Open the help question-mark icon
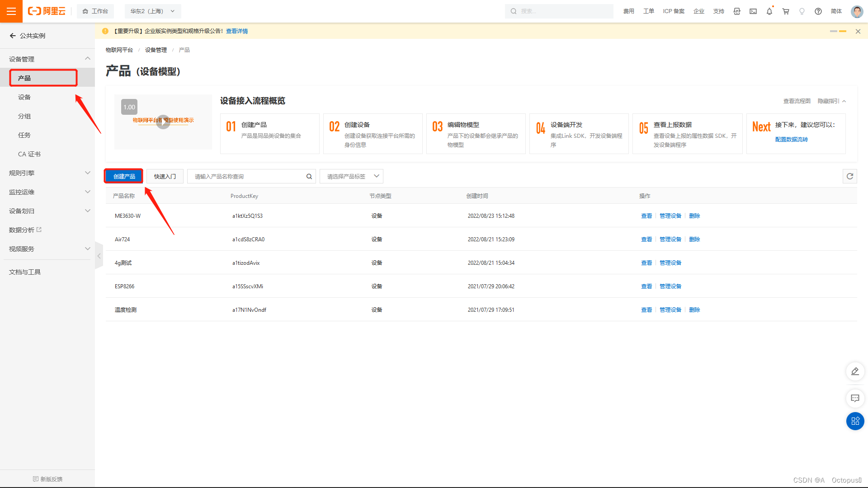Viewport: 868px width, 488px height. click(x=818, y=11)
